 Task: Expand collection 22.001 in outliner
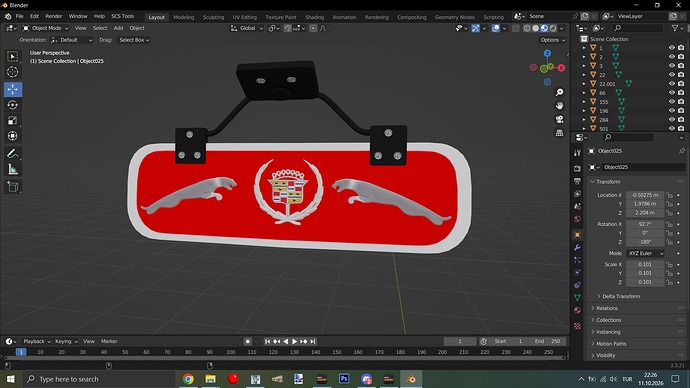[584, 84]
